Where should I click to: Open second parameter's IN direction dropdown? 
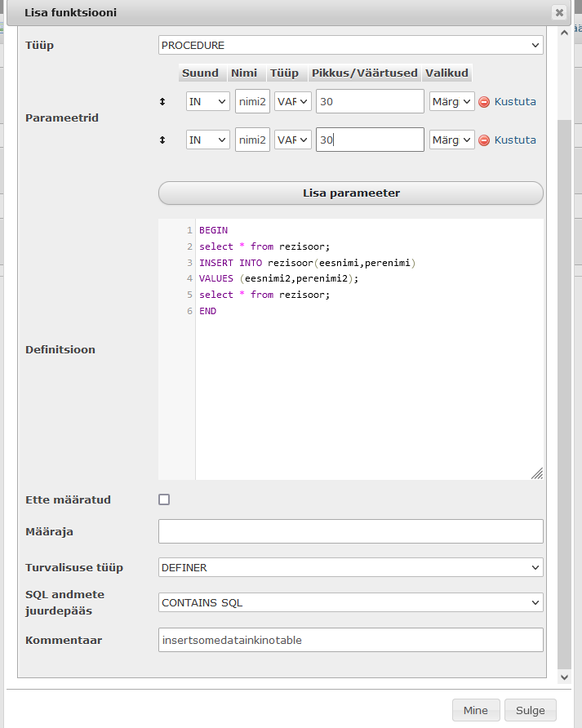(x=207, y=140)
